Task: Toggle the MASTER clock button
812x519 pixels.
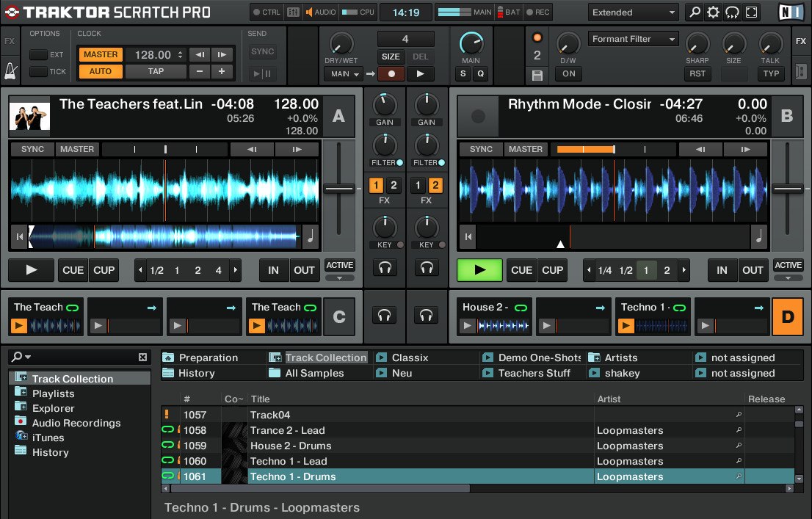Action: pos(101,54)
